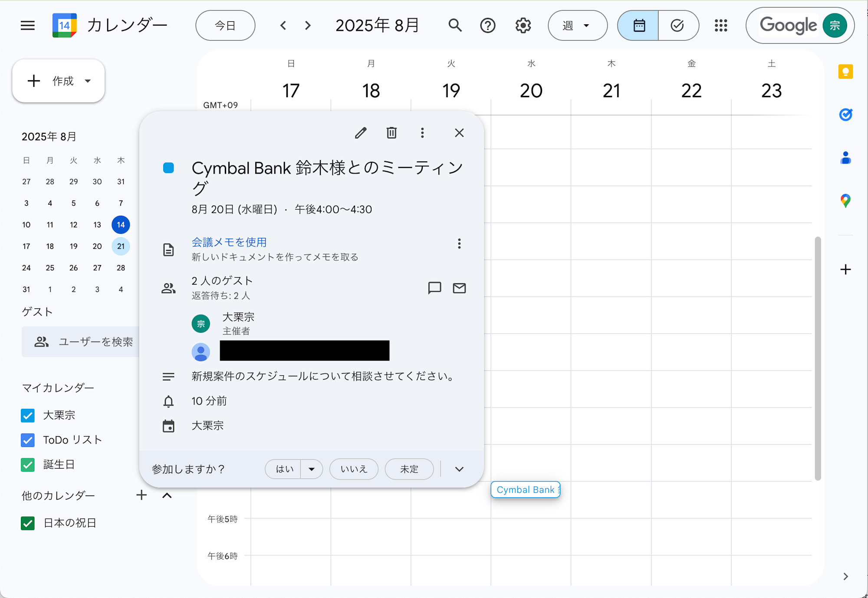Open Contacts in side panel
Image resolution: width=868 pixels, height=598 pixels.
point(845,158)
